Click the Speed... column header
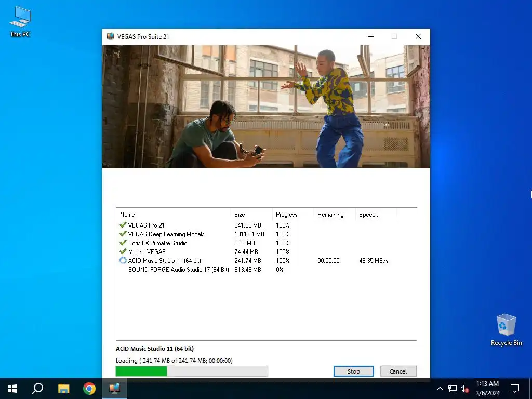Viewport: 532px width, 399px height. click(376, 215)
